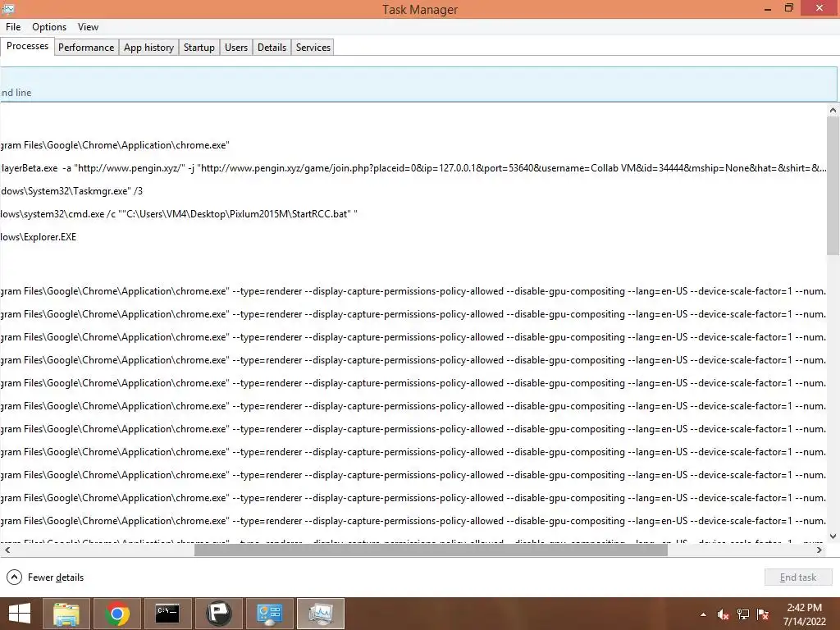This screenshot has height=630, width=840.
Task: Click the End task button
Action: [x=797, y=577]
